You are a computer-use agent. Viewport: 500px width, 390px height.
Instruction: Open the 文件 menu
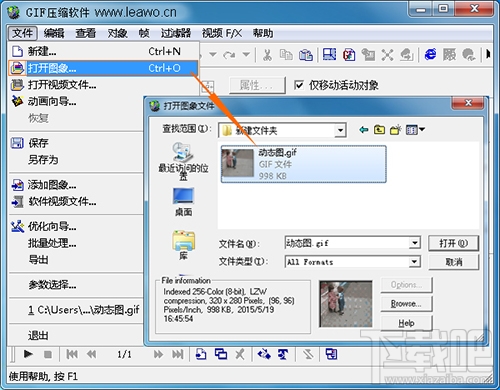pyautogui.click(x=22, y=33)
